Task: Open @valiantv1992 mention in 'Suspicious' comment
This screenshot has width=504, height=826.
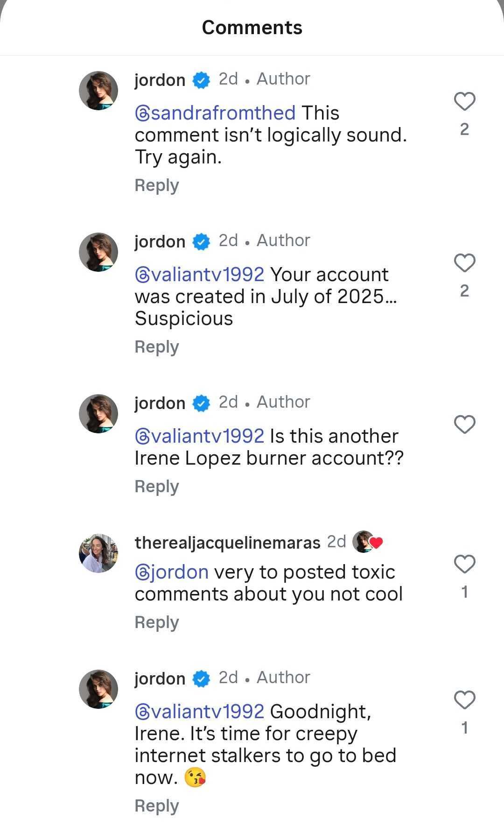Action: pos(200,275)
